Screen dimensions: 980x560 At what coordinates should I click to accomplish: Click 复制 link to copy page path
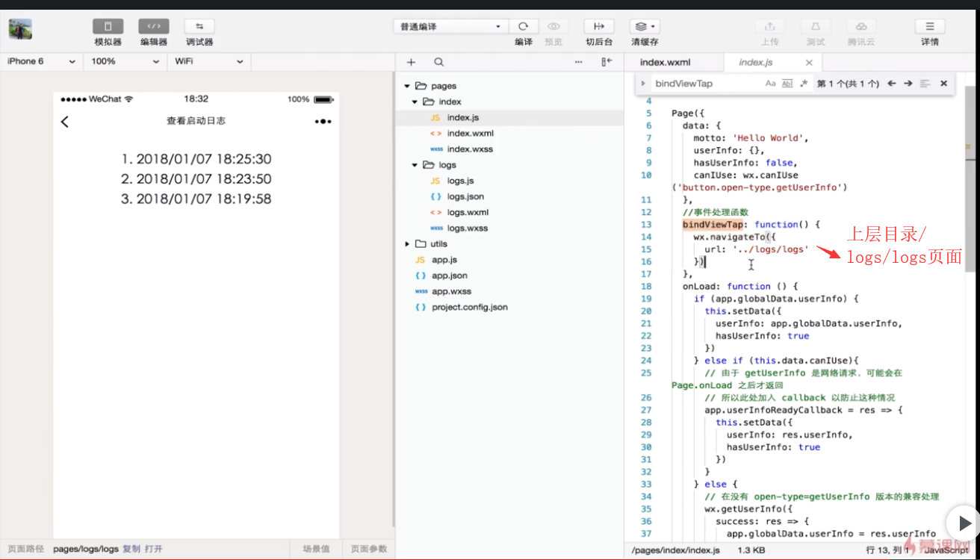click(131, 549)
